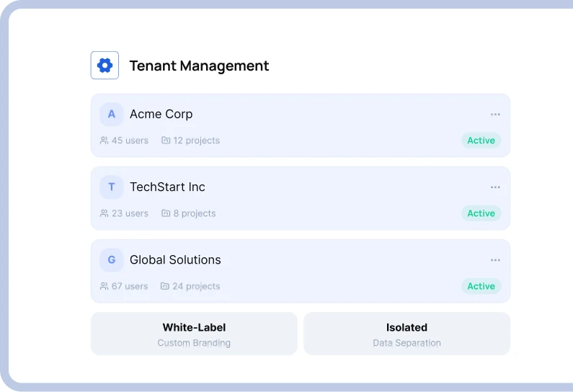Click the TechStart Inc 'T' avatar
Screen dimensions: 573x392
point(112,187)
